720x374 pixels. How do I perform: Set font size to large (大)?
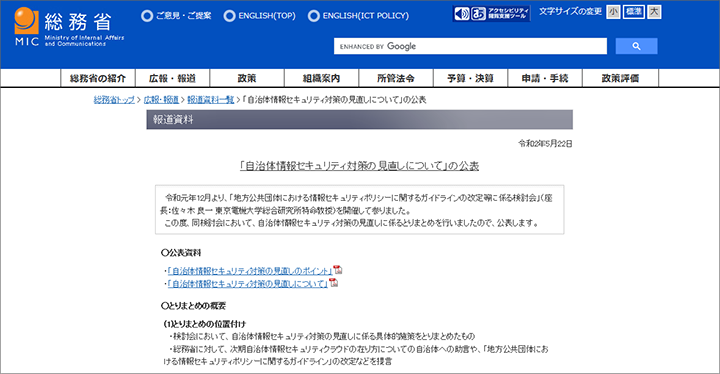point(654,12)
